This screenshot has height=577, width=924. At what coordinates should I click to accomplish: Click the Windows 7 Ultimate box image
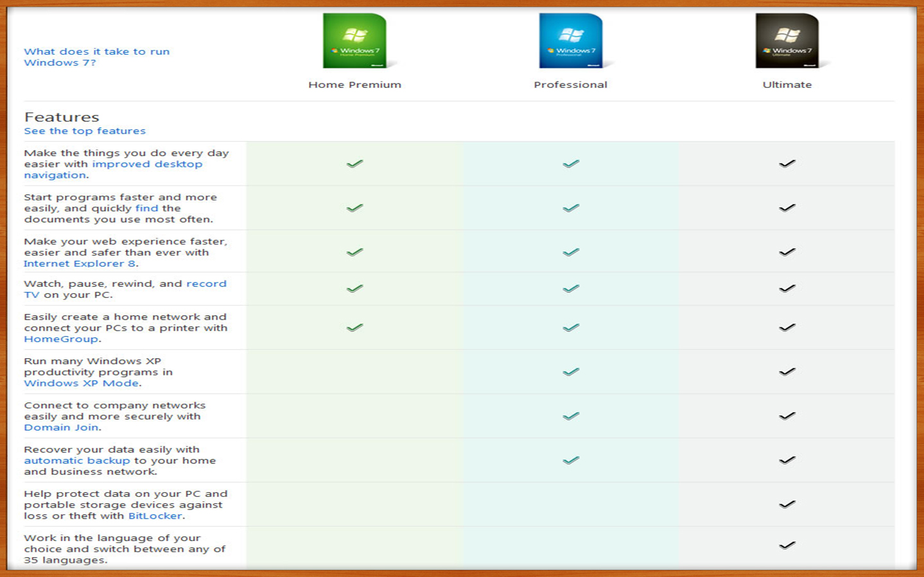coord(788,40)
